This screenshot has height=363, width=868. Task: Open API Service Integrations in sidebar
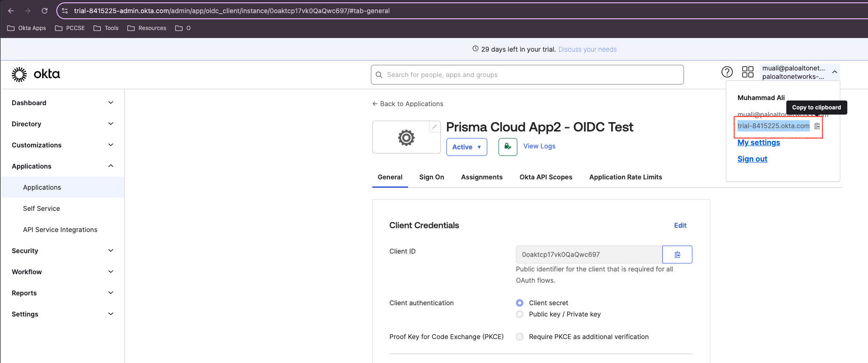click(60, 230)
